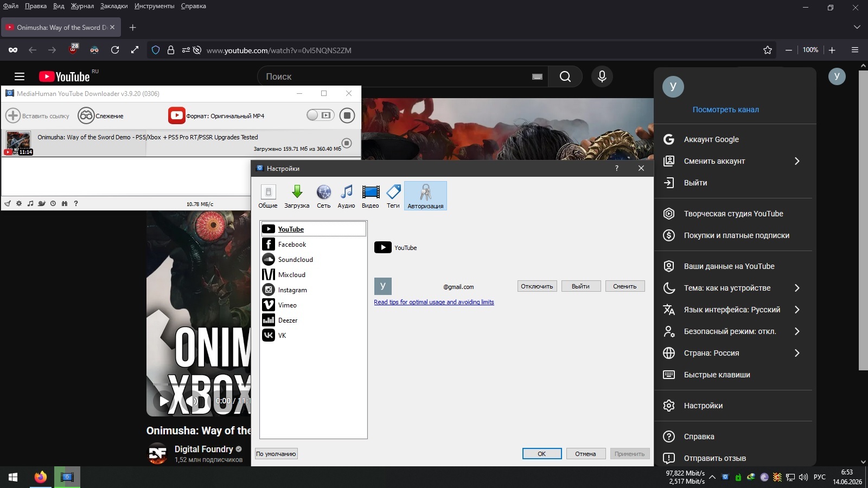
Task: Click the uBlock extension icon with badge 28
Action: pyautogui.click(x=73, y=50)
